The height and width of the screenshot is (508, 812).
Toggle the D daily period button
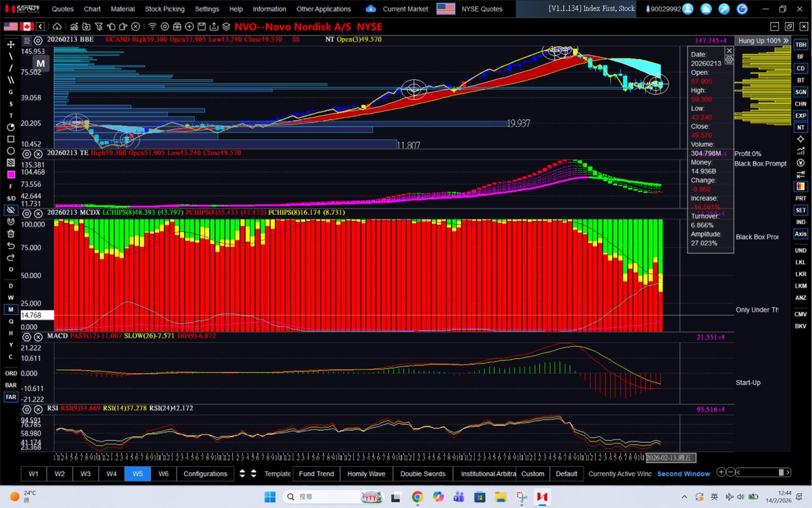point(11,286)
